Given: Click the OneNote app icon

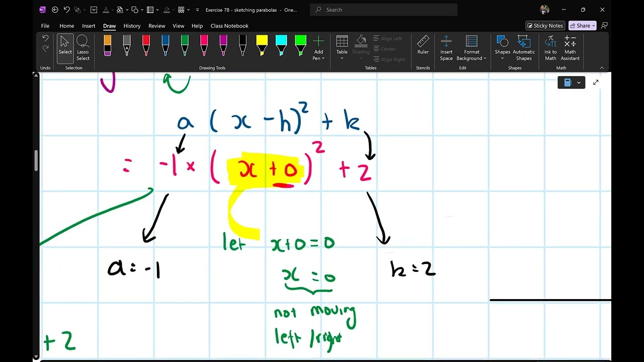Looking at the screenshot, I should (x=42, y=10).
